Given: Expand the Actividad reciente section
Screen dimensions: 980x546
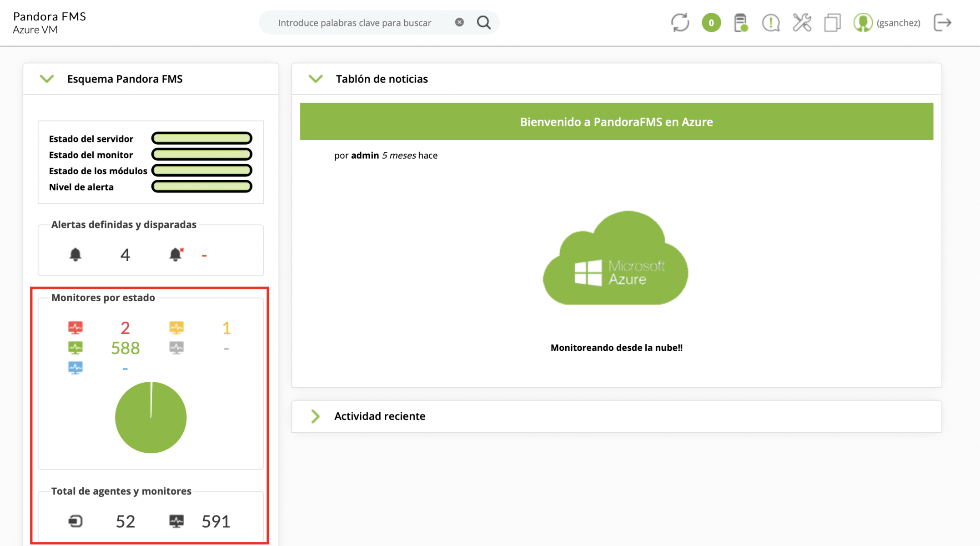Looking at the screenshot, I should [x=315, y=416].
